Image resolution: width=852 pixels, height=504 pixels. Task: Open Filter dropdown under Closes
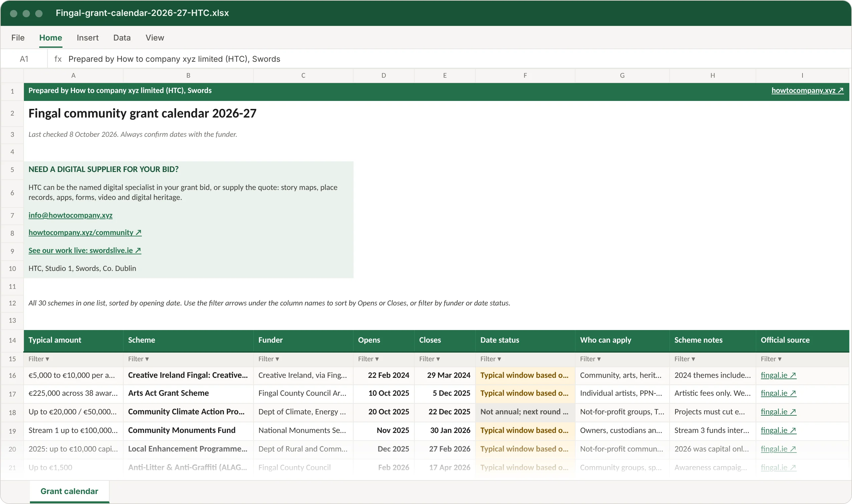(430, 359)
